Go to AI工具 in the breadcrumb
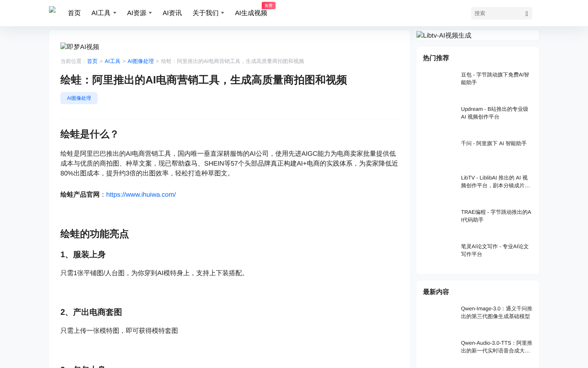This screenshot has height=368, width=588. pos(112,61)
